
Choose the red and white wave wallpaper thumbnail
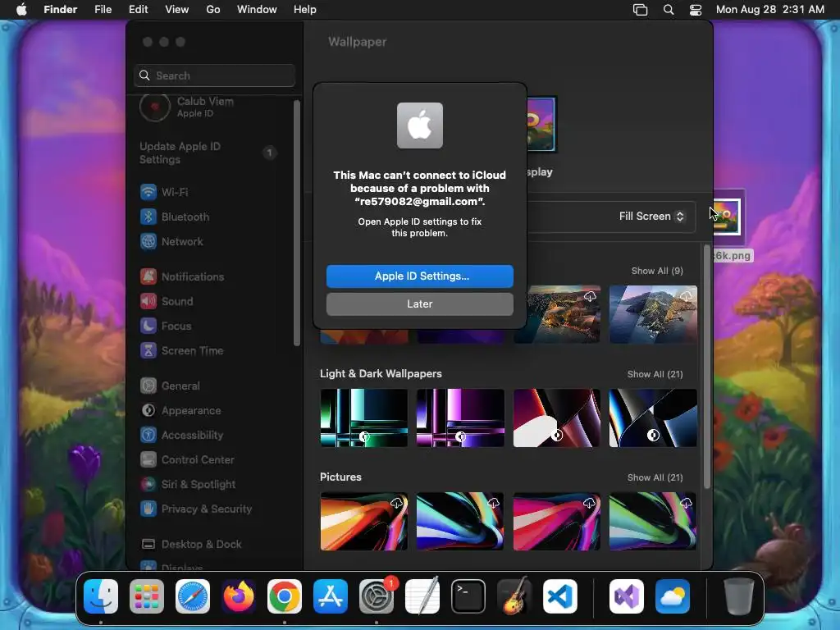coord(557,418)
